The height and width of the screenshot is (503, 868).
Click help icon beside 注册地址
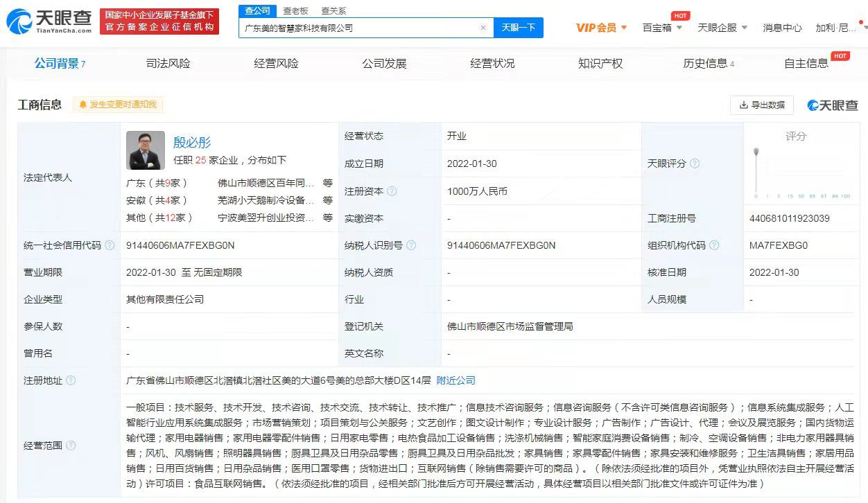[71, 380]
